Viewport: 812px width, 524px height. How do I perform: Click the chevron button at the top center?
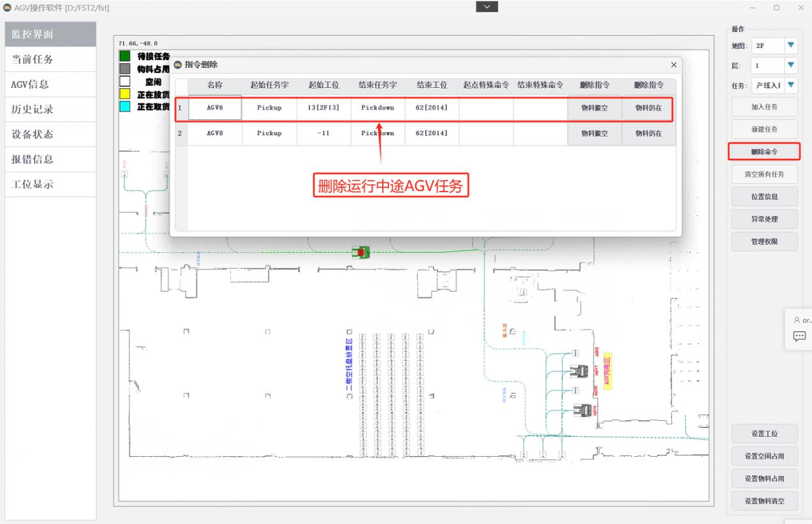[x=487, y=6]
